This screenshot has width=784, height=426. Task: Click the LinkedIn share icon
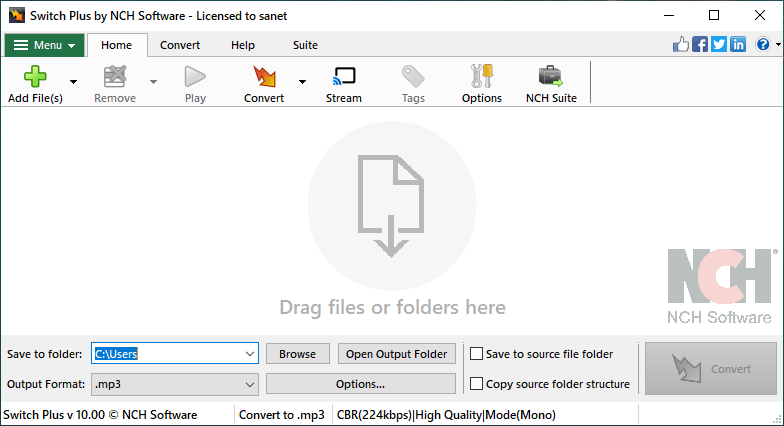coord(738,44)
